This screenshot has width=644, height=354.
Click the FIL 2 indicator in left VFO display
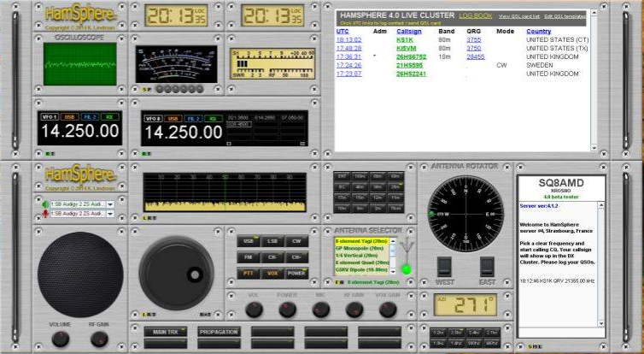tap(90, 117)
